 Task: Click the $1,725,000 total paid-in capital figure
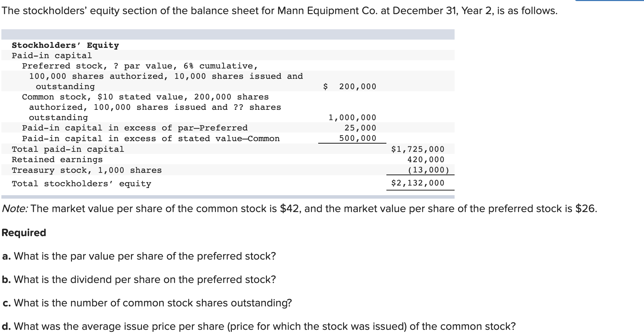click(x=418, y=149)
